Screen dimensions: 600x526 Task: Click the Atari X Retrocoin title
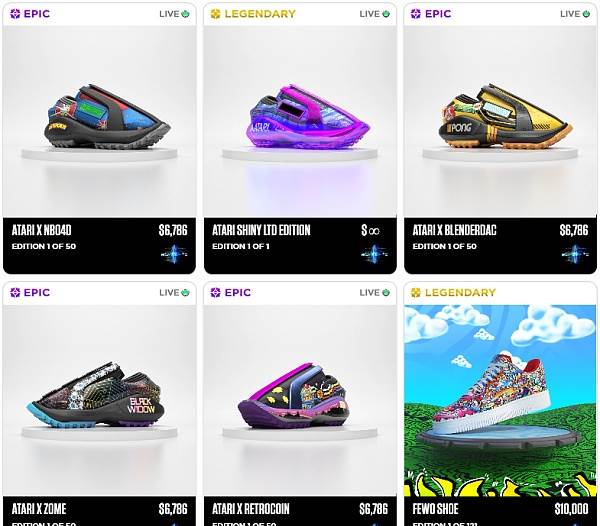pyautogui.click(x=251, y=509)
